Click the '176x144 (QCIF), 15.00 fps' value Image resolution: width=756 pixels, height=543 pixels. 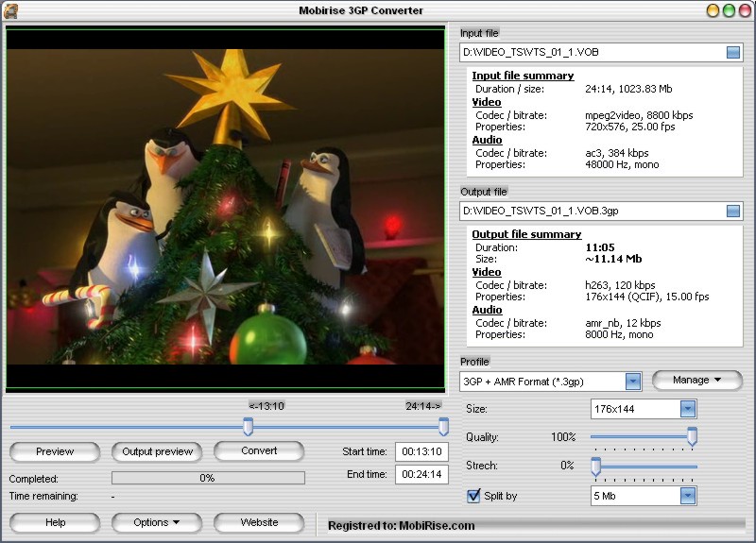point(647,297)
